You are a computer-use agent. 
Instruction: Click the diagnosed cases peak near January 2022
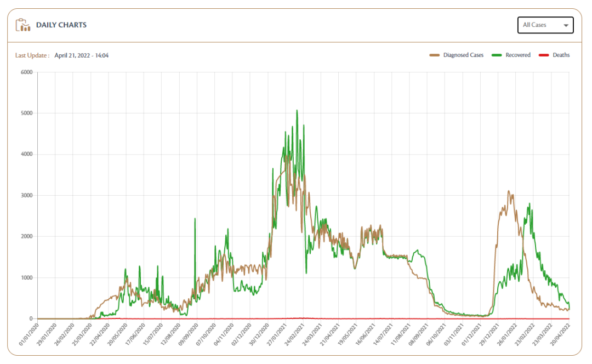click(509, 191)
